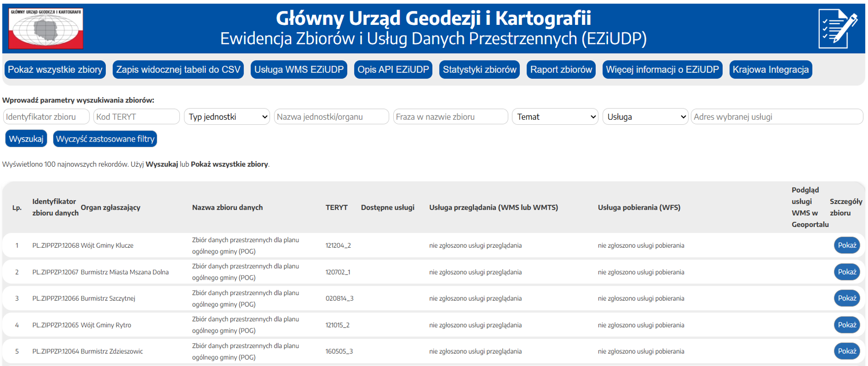Click the Identyfikator zbioru danych column header
The image size is (868, 366).
click(55, 207)
